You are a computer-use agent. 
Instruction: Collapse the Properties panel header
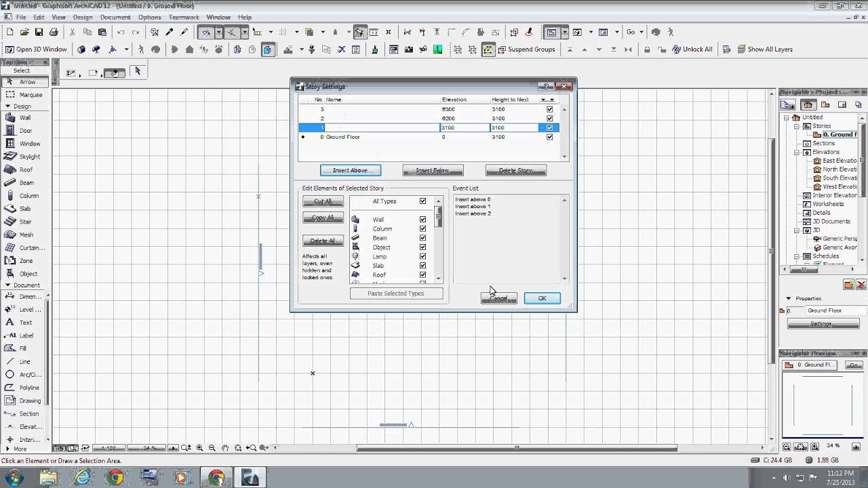pos(789,298)
